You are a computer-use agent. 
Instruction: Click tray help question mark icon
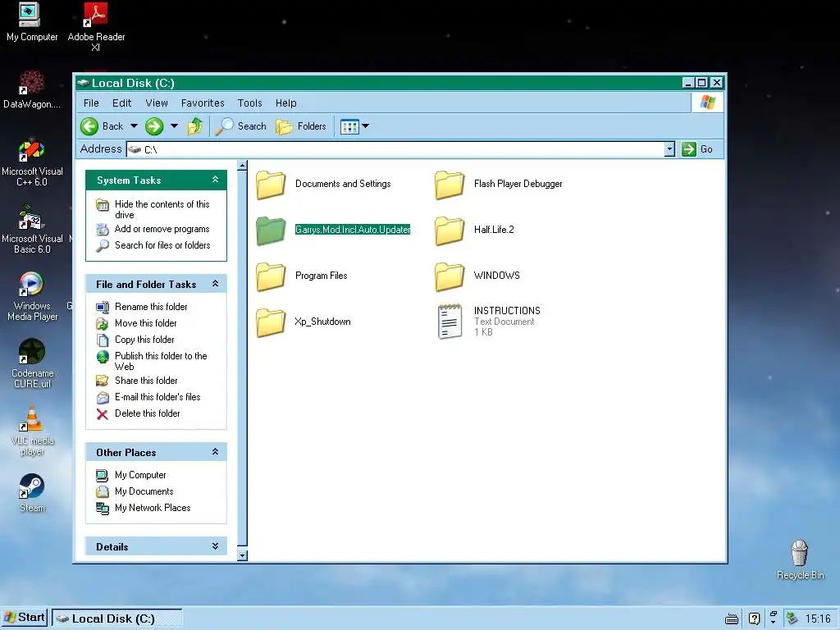coord(755,619)
